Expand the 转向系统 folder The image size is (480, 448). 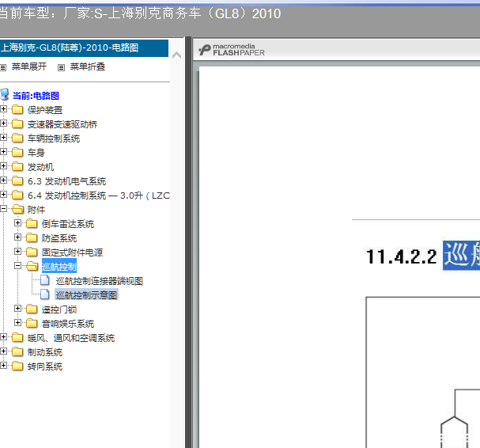pyautogui.click(x=3, y=365)
